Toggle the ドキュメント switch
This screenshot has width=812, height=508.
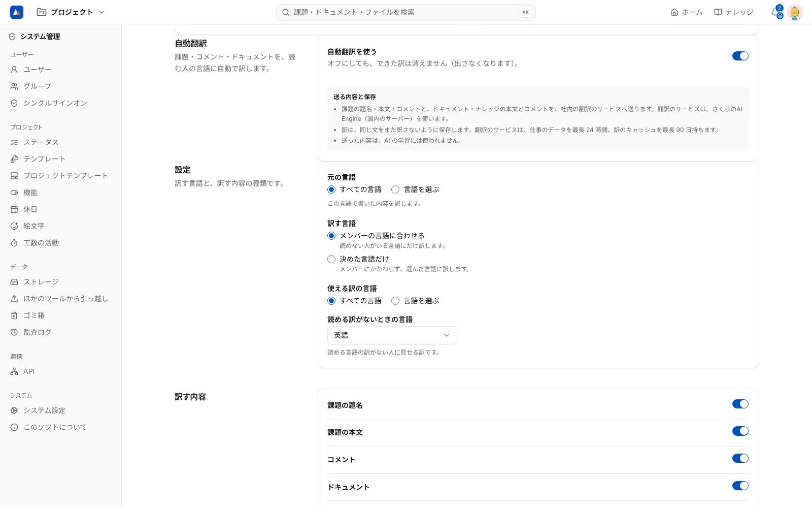(740, 486)
